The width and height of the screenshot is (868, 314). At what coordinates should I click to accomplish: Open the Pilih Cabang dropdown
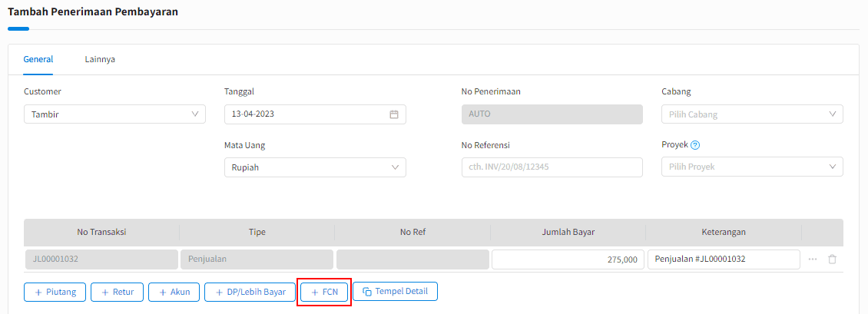click(x=752, y=114)
